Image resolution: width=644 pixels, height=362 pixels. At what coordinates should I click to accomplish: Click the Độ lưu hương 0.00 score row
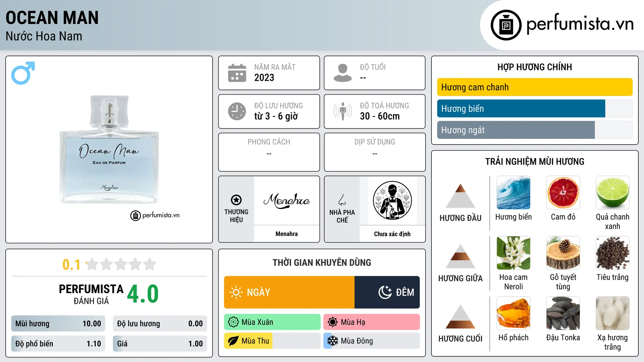point(160,324)
